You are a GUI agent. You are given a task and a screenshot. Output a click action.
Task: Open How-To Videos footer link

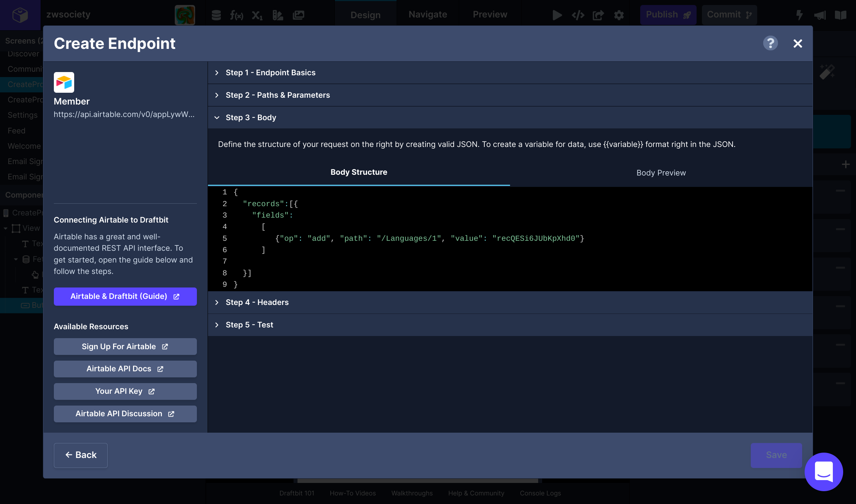(353, 493)
